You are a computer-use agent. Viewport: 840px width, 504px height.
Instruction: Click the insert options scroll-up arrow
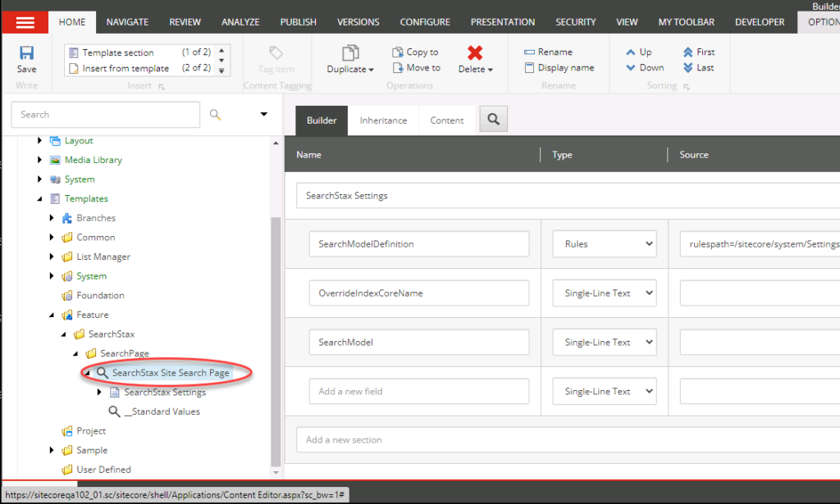pyautogui.click(x=221, y=50)
